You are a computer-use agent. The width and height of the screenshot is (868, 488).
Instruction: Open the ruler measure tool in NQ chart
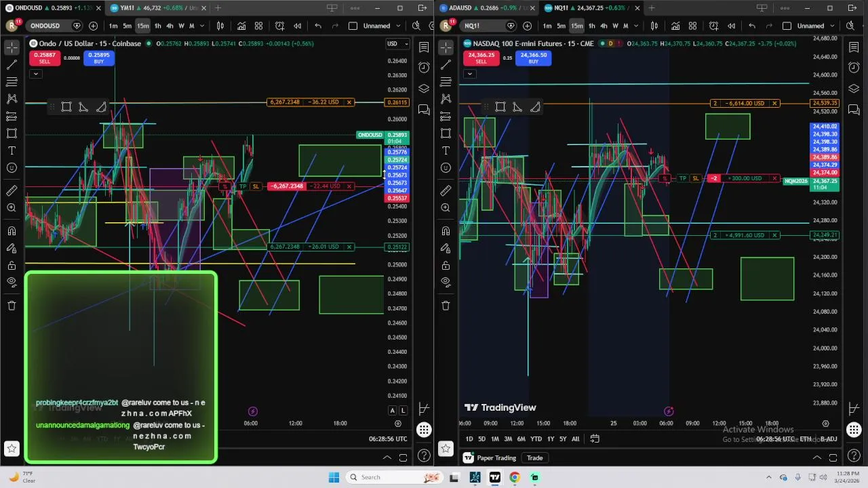click(x=446, y=190)
